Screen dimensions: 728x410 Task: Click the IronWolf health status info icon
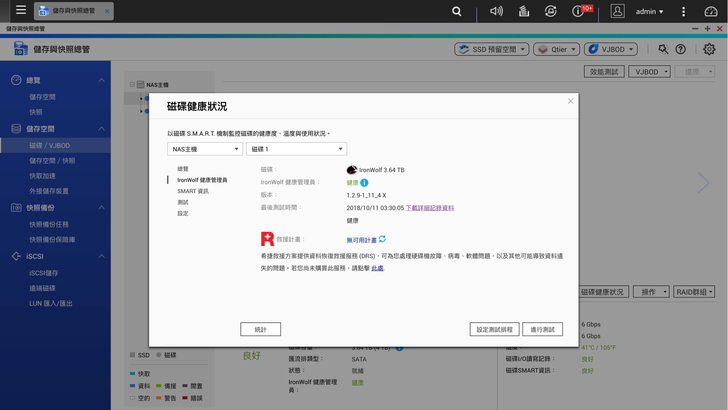point(364,183)
